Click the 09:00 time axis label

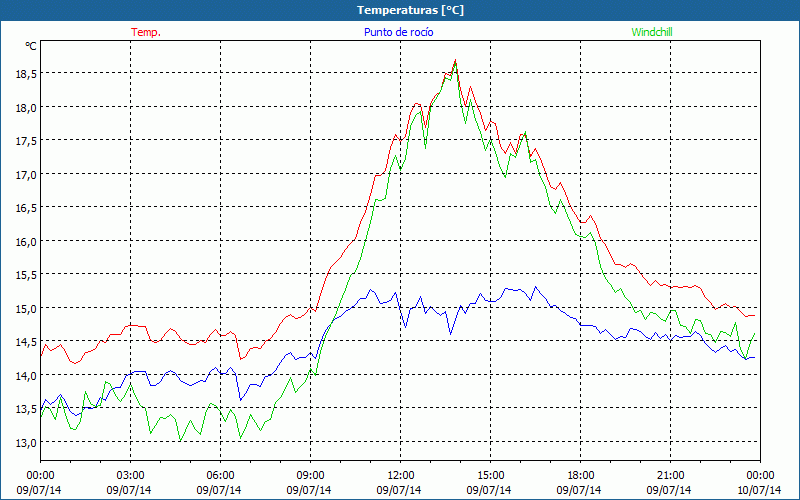[310, 476]
